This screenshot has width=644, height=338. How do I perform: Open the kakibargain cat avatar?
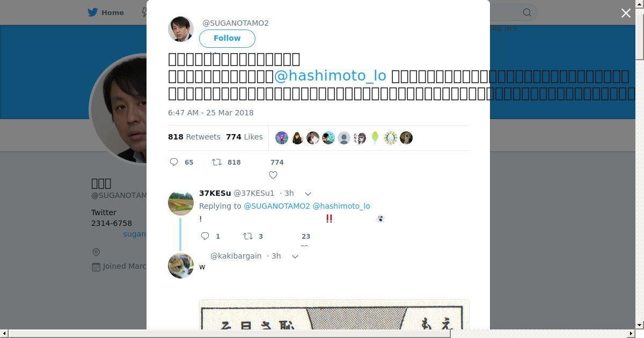pos(181,266)
